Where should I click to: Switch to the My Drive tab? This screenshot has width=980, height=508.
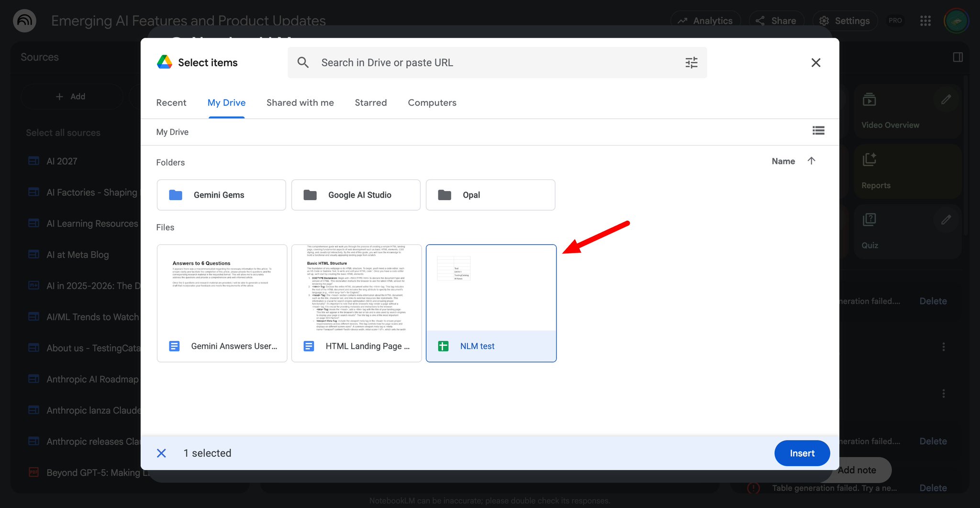tap(226, 102)
